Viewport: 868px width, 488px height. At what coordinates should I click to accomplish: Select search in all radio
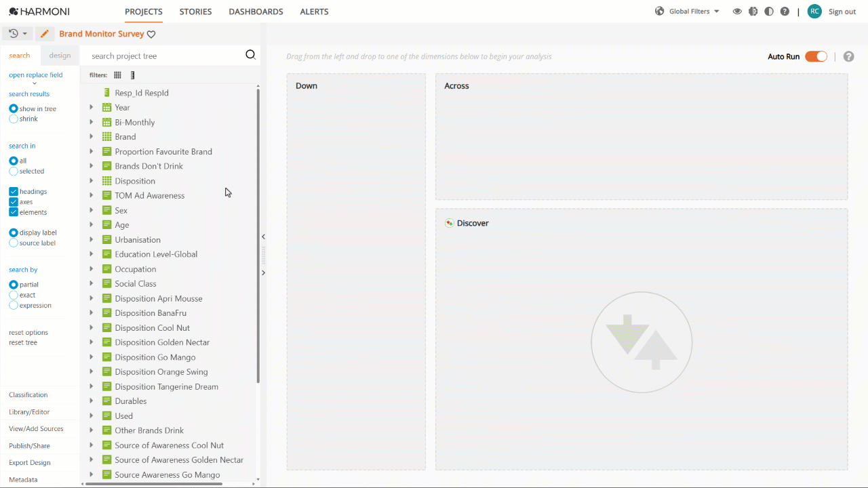tap(14, 161)
